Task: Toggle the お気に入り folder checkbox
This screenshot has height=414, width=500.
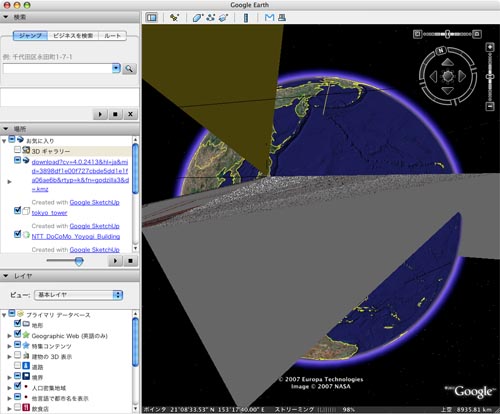Action: pyautogui.click(x=12, y=139)
